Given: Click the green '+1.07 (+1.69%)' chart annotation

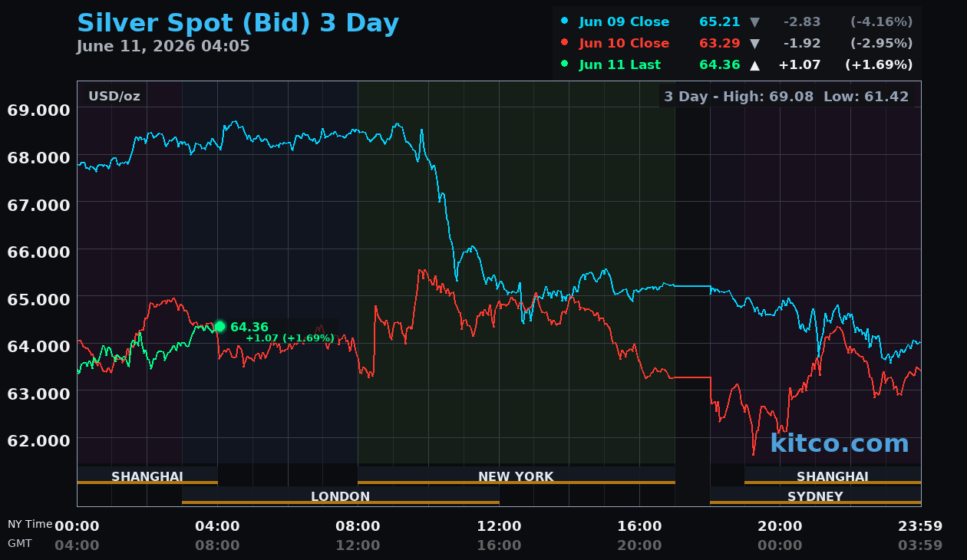Looking at the screenshot, I should click(x=290, y=338).
